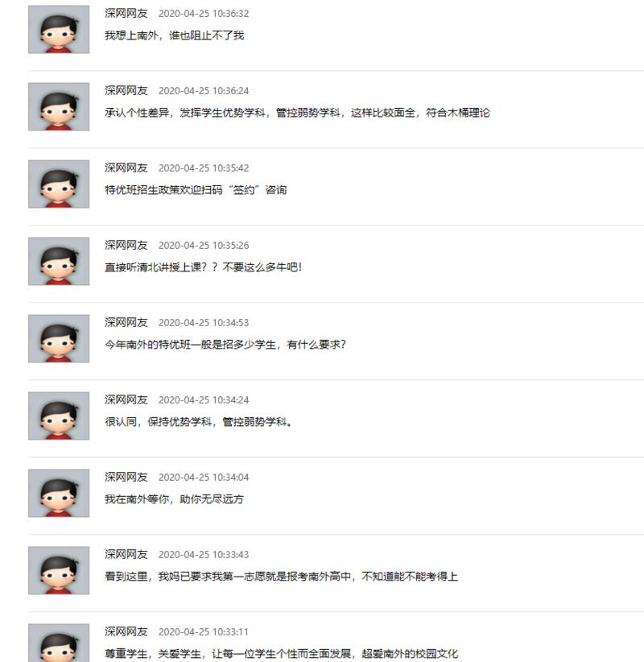Click avatar beside the 10:33:43 comment
The height and width of the screenshot is (662, 644).
(59, 570)
